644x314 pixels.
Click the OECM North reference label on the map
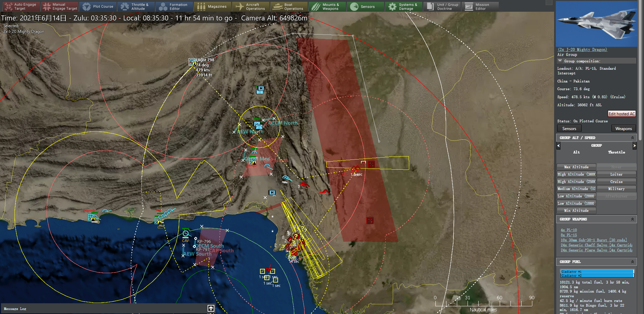(x=283, y=123)
